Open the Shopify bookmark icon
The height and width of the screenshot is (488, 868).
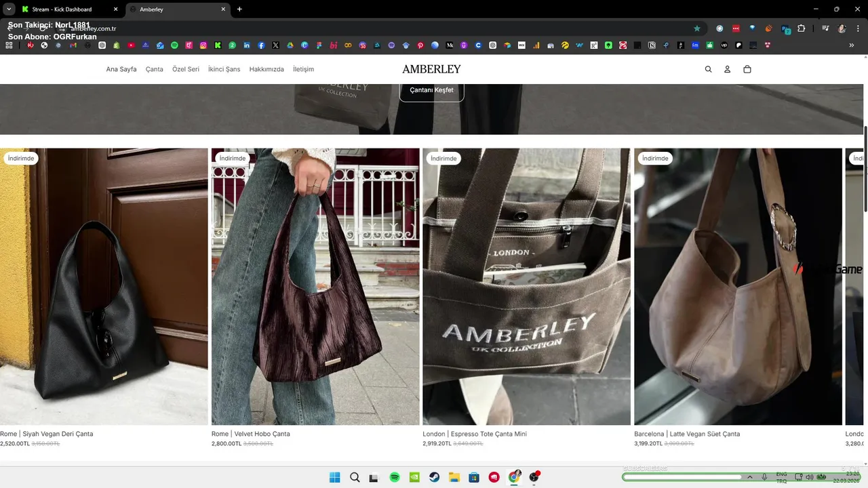coord(116,45)
